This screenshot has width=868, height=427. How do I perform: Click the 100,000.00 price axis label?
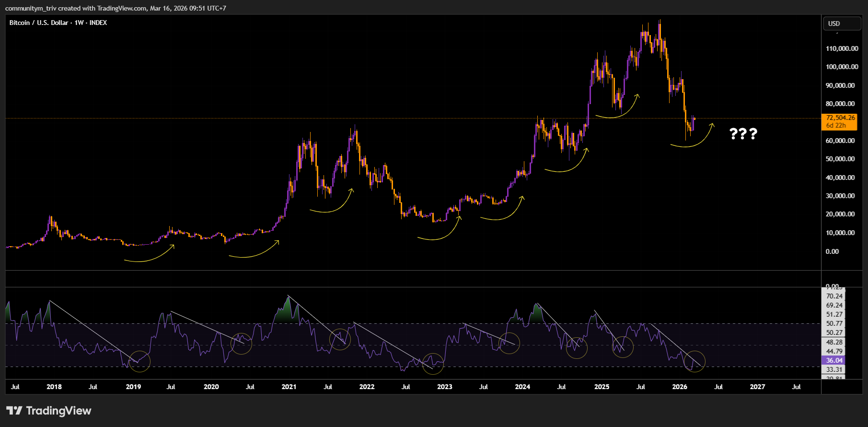pyautogui.click(x=842, y=67)
